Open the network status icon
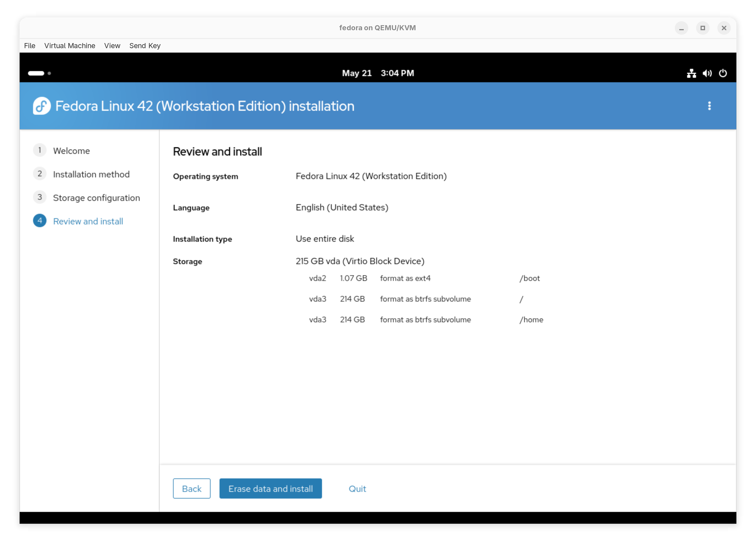 (x=691, y=73)
